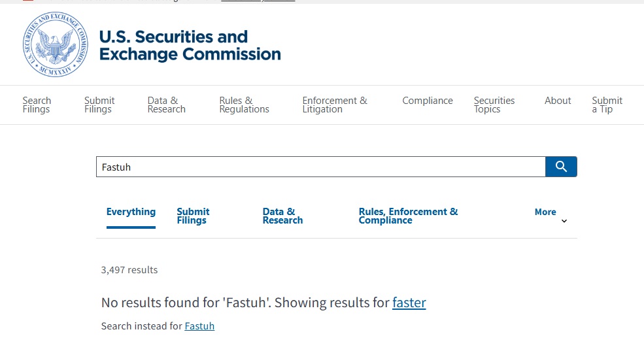This screenshot has height=351, width=644.
Task: Select the Everything results tab
Action: point(131,212)
